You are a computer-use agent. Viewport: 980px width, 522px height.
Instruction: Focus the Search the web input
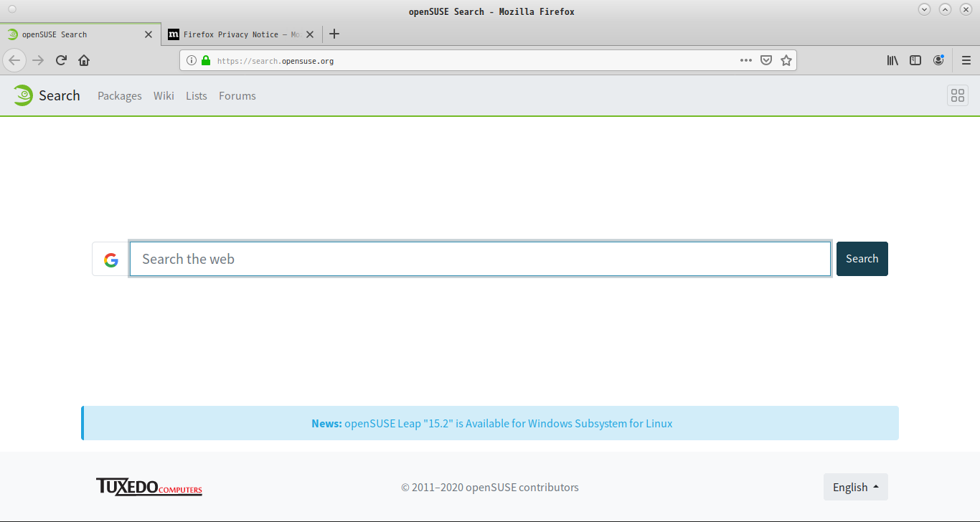pos(480,259)
